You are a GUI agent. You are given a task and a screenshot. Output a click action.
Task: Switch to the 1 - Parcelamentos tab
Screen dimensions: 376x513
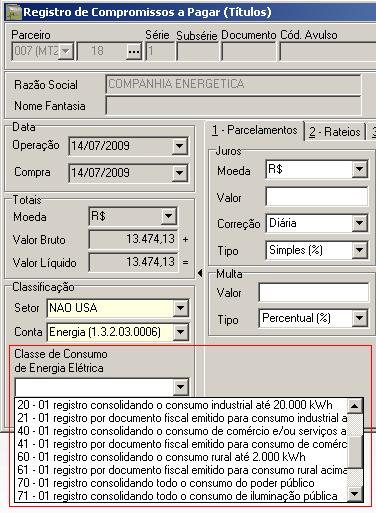(255, 130)
